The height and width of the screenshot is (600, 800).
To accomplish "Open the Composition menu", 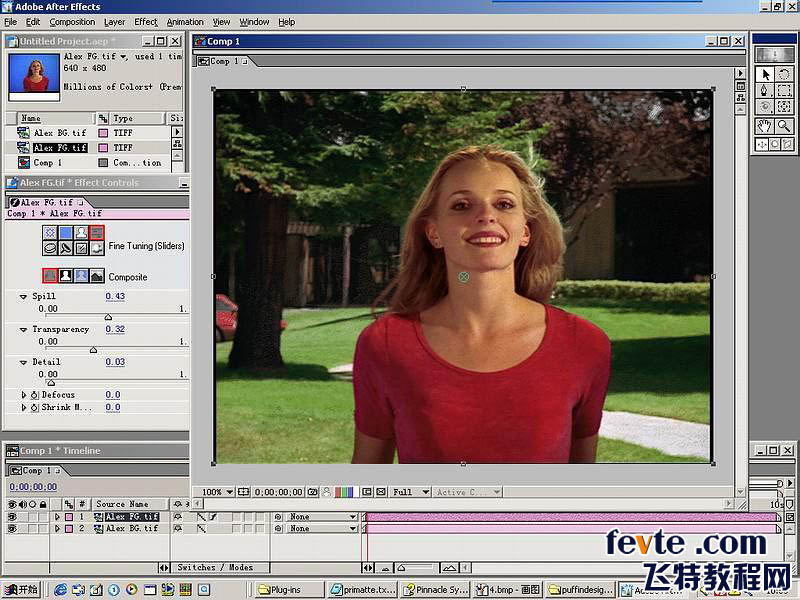I will pyautogui.click(x=72, y=22).
